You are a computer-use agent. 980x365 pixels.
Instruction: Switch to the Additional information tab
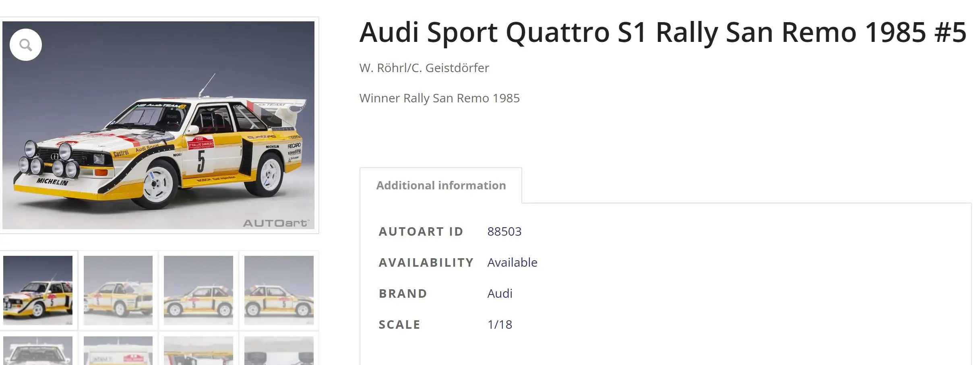(441, 185)
